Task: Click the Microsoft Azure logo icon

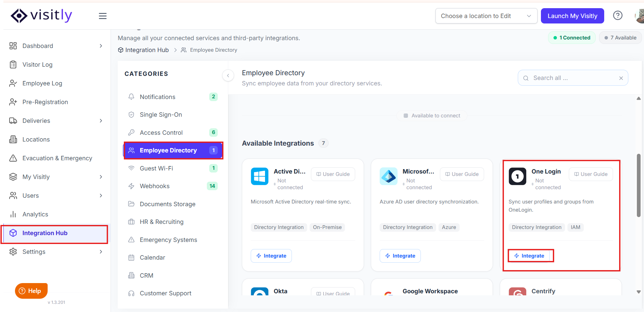Action: pos(389,176)
